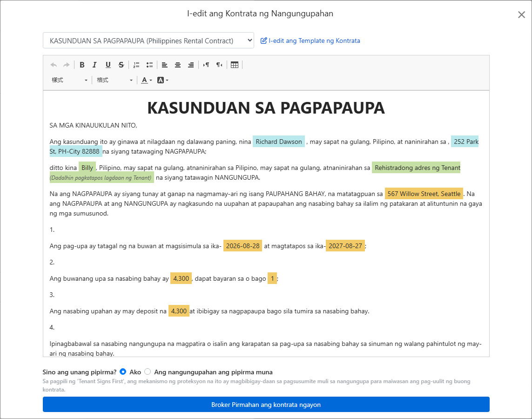This screenshot has width=532, height=419.
Task: Set right-to-left text direction
Action: pyautogui.click(x=220, y=65)
